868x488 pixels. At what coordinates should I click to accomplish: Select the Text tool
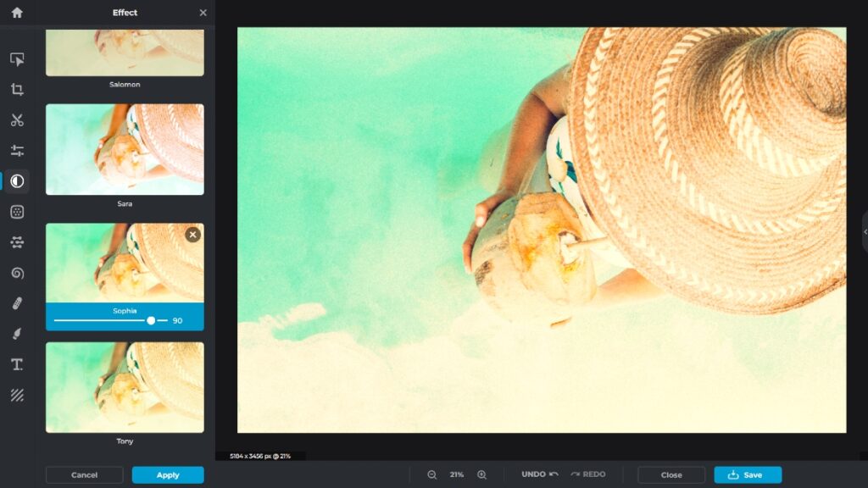click(x=16, y=364)
